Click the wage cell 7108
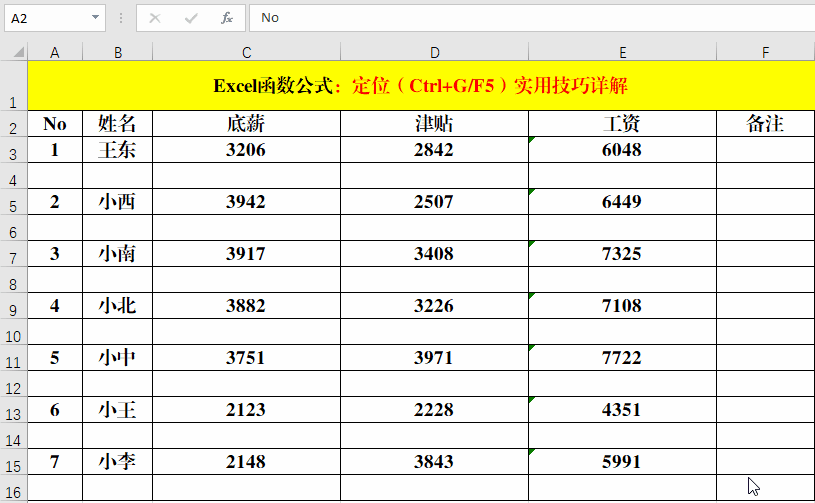 623,306
